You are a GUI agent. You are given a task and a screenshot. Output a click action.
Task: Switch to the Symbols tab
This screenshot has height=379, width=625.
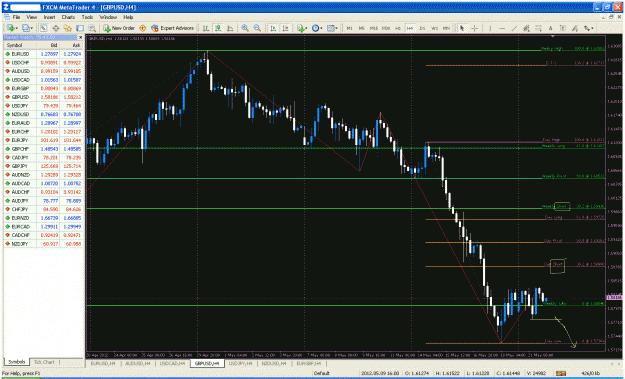click(17, 362)
